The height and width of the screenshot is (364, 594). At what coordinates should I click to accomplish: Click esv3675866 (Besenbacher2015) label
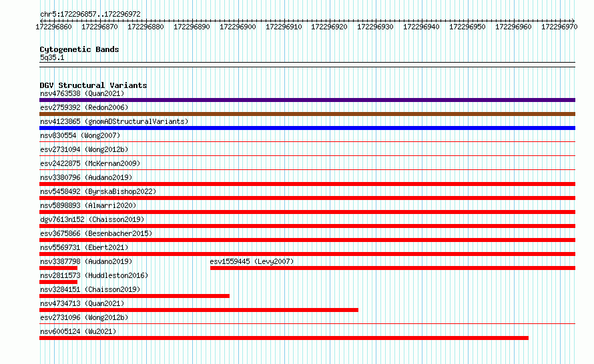click(96, 233)
